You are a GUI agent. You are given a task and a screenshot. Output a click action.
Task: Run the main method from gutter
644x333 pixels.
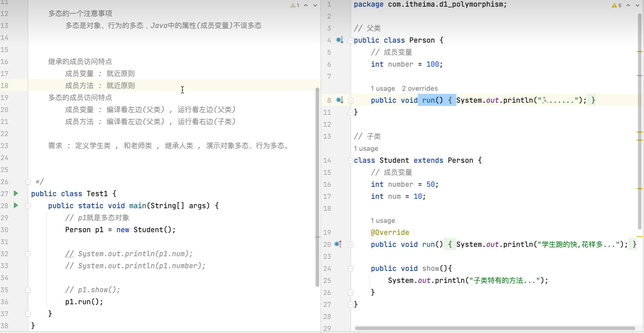tap(16, 206)
